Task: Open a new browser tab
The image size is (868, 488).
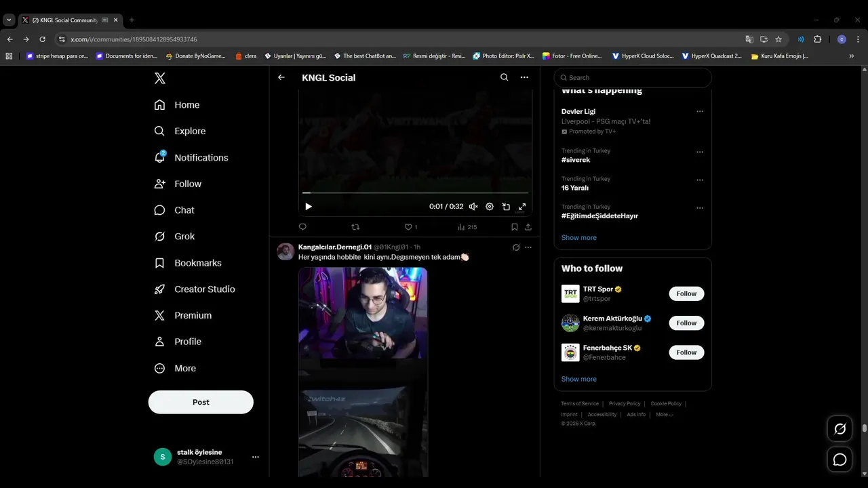Action: [132, 20]
